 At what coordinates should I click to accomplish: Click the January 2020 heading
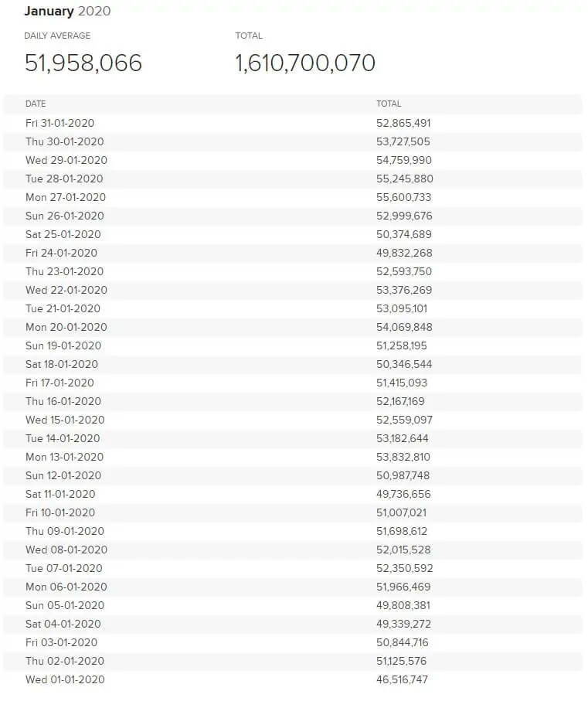[x=67, y=11]
